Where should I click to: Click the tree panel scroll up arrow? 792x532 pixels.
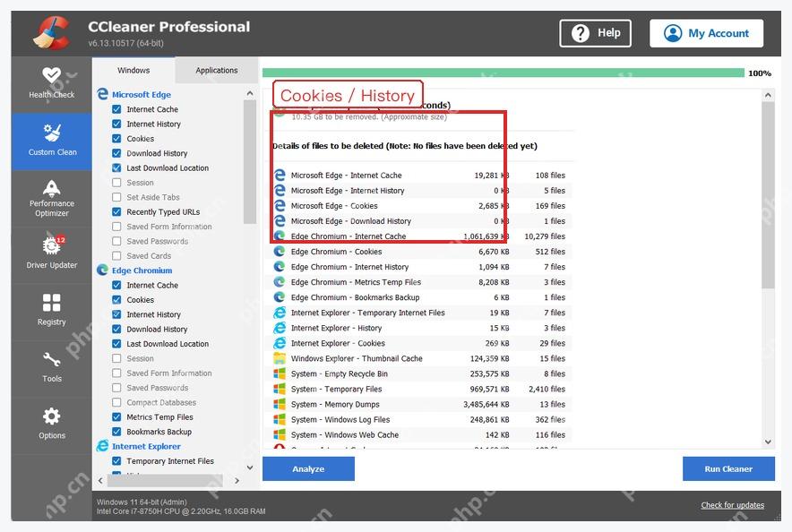pos(250,93)
